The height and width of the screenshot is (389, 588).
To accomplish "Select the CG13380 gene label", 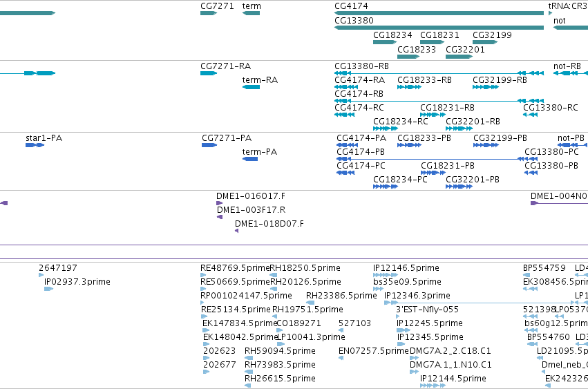I will coord(354,21).
